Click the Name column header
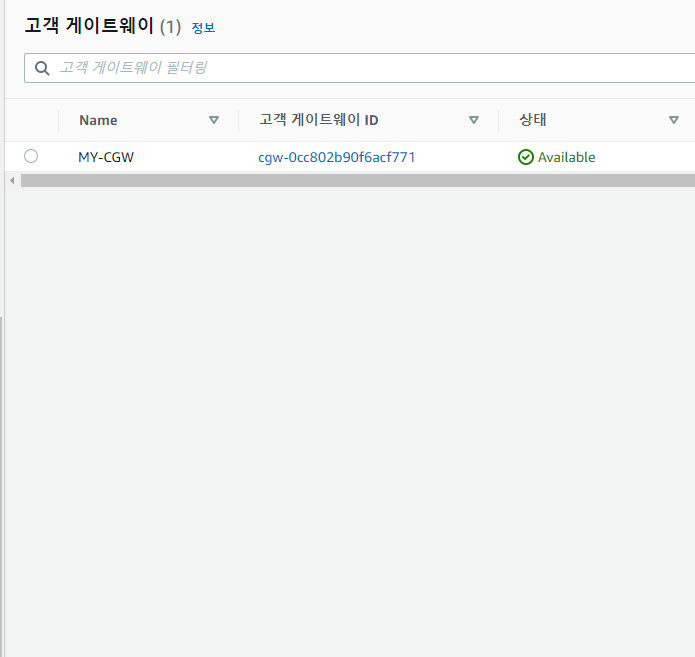Screen dimensions: 695x657 [x=98, y=120]
